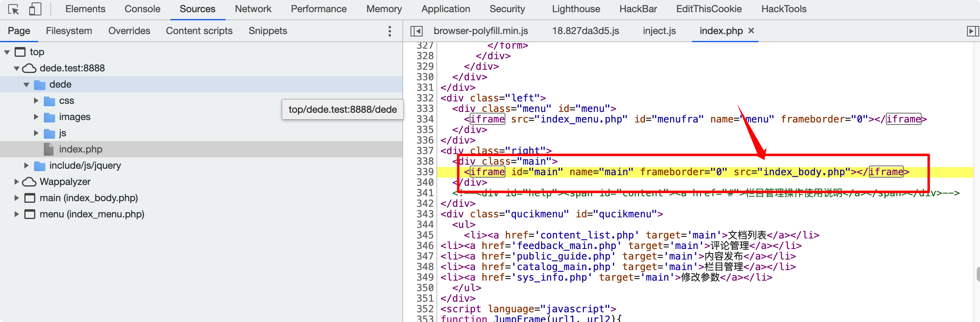
Task: Click 'content_list.php' href on line 345
Action: coord(587,235)
